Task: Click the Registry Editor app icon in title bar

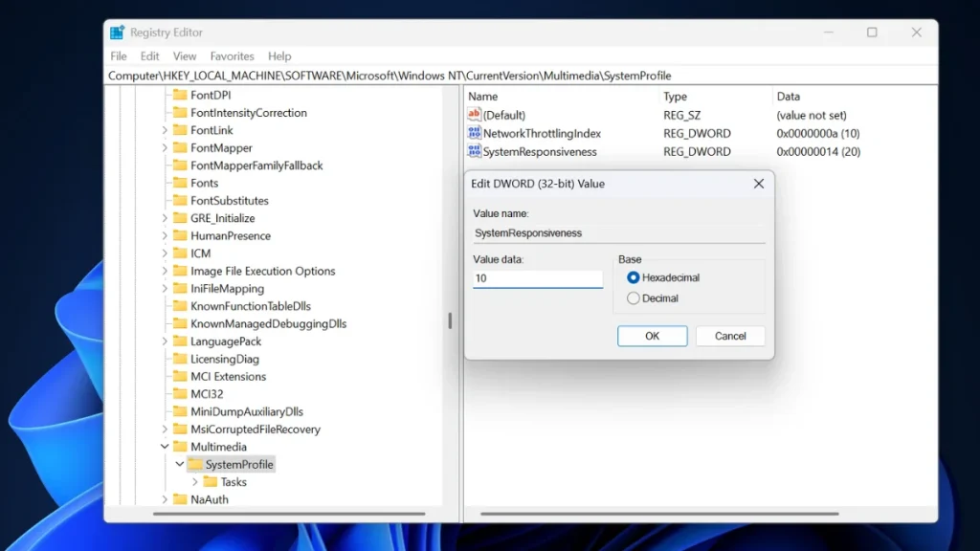Action: point(117,33)
